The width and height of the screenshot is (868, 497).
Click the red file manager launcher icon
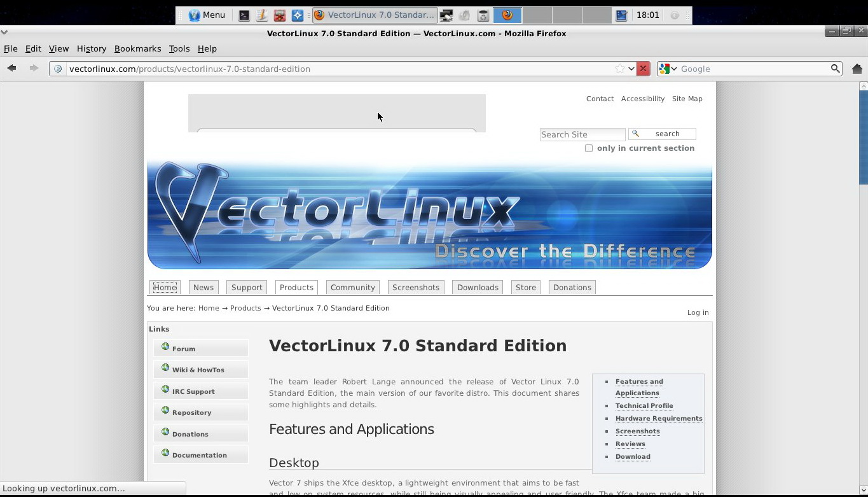[279, 15]
